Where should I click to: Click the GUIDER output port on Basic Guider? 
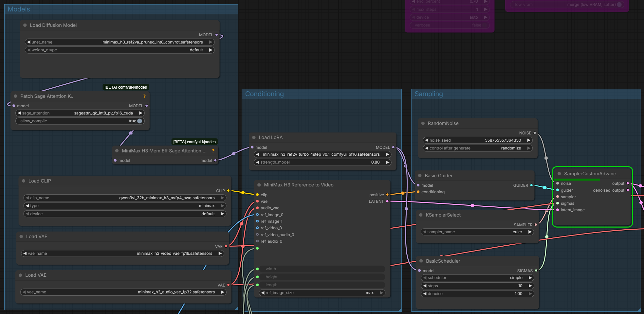click(531, 185)
